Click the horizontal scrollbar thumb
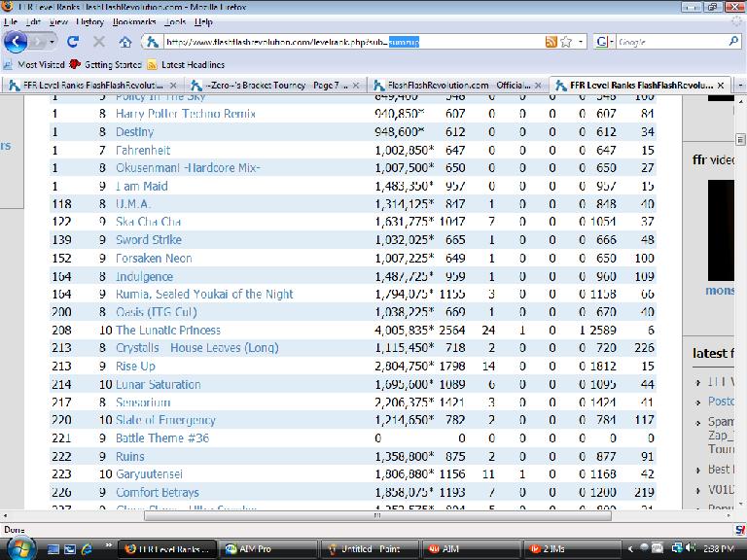The width and height of the screenshot is (747, 560). coord(377,515)
